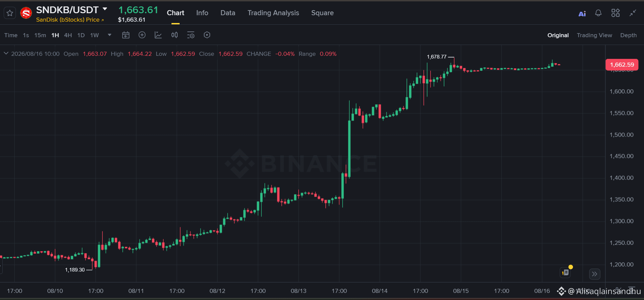Open the AI assistant icon
This screenshot has width=644, height=300.
(582, 14)
